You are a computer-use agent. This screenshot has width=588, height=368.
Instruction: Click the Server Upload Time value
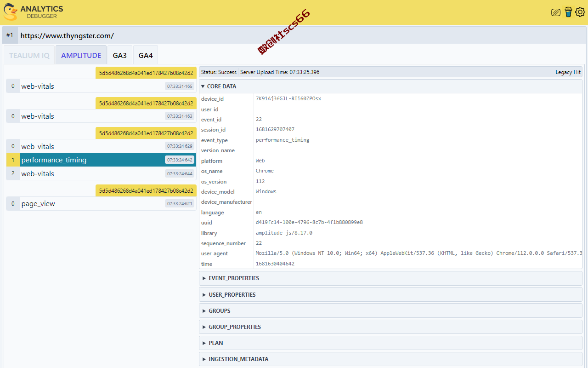click(280, 72)
